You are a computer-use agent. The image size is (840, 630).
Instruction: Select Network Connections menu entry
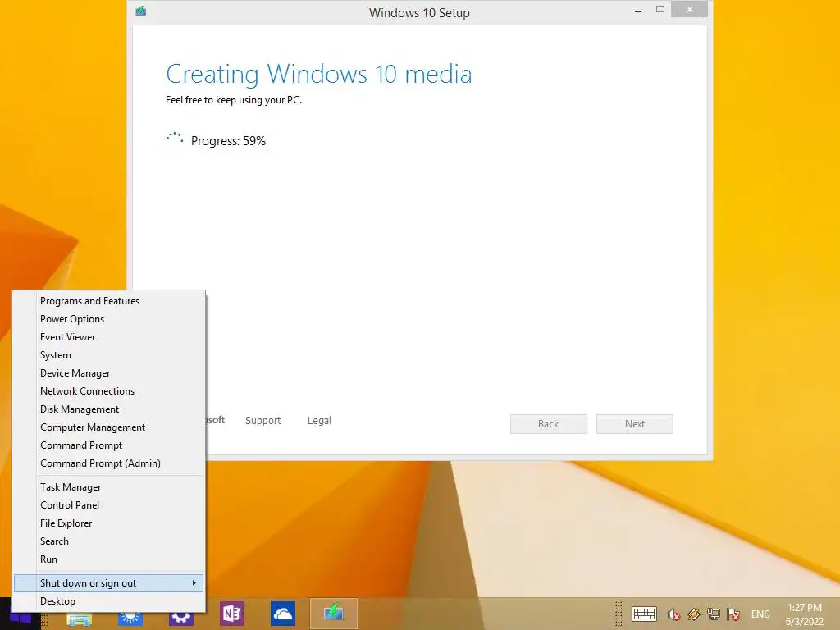(109, 391)
